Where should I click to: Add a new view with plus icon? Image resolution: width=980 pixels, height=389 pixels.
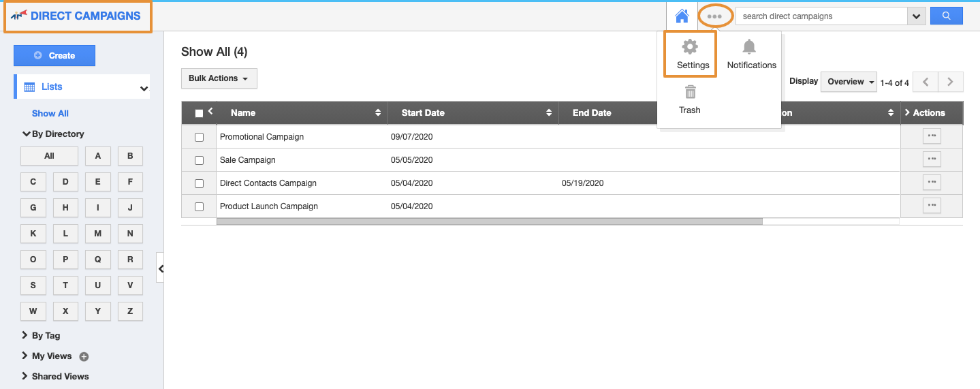point(84,356)
